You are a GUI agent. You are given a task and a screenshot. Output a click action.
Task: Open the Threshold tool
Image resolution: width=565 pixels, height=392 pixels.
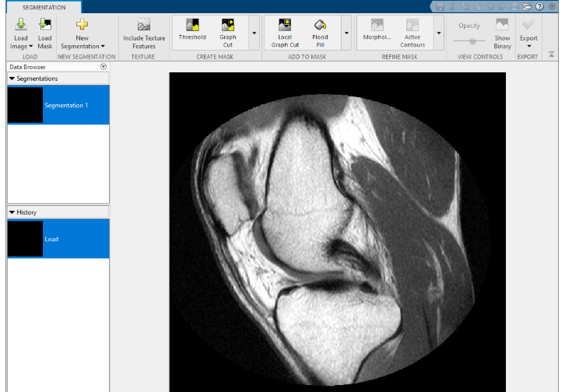(192, 30)
